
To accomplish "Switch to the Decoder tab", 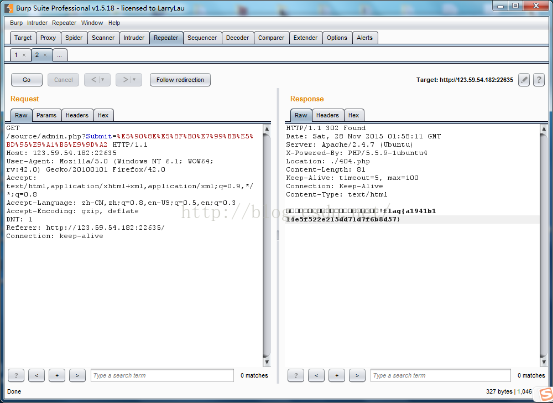I will click(237, 38).
